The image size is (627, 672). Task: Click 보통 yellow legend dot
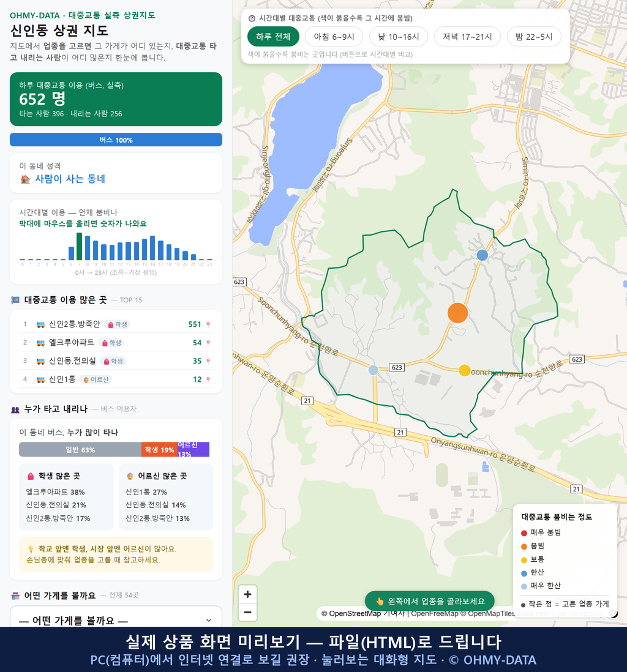pos(524,560)
